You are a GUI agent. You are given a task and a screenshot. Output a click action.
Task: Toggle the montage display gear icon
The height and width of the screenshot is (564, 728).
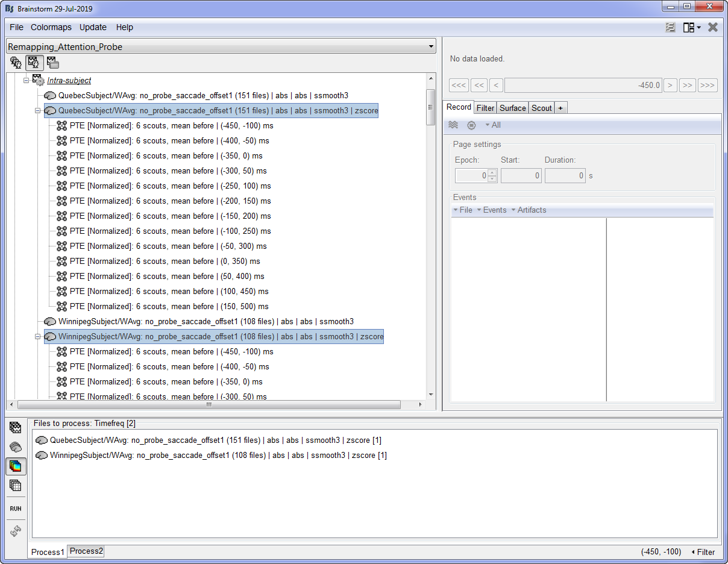coord(471,125)
